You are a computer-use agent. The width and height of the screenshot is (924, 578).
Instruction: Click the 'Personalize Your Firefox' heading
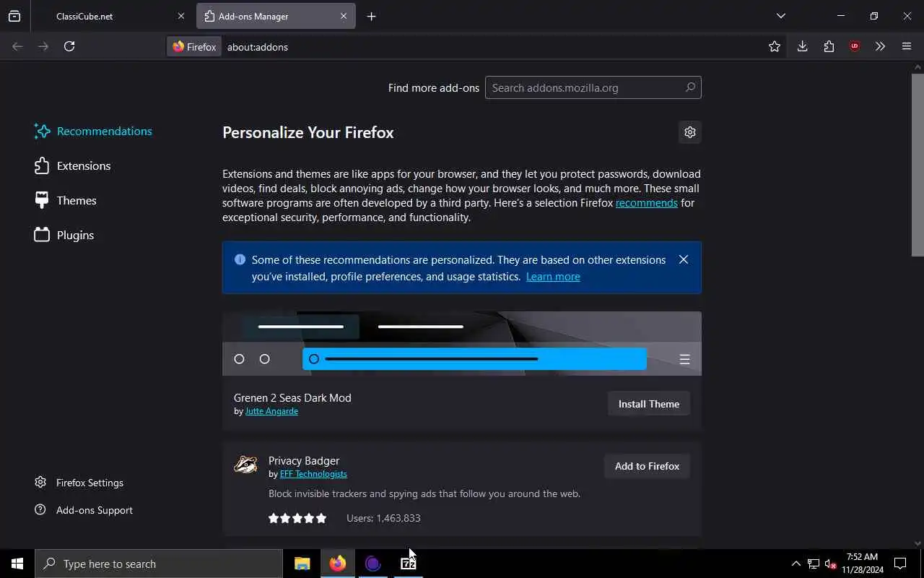tap(308, 133)
